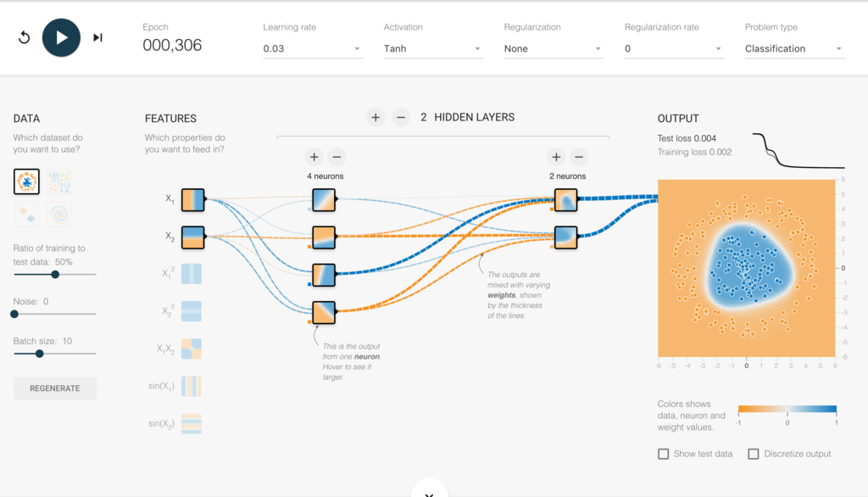Advance one step with the step icon
Viewport: 868px width, 497px height.
tap(98, 37)
